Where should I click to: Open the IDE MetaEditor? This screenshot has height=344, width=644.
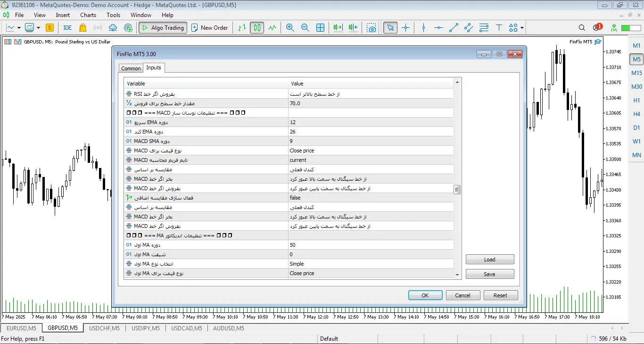[67, 28]
